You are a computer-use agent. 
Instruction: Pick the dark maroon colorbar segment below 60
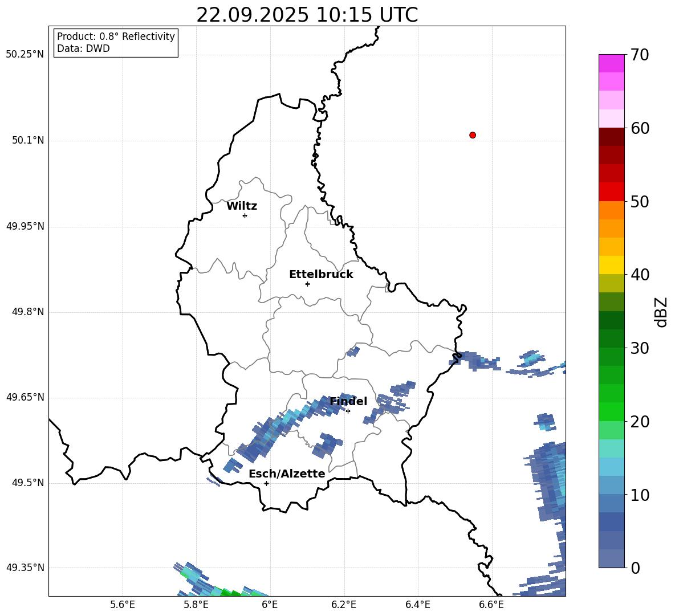point(611,137)
